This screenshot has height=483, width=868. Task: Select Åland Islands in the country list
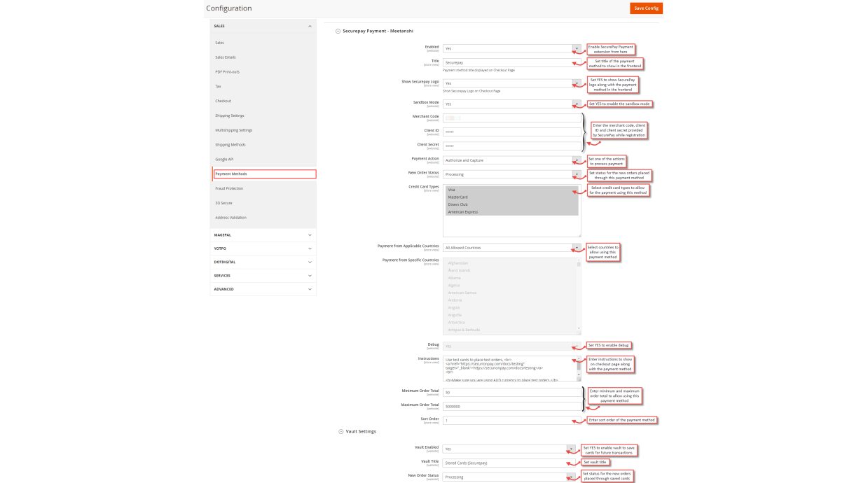(510, 270)
